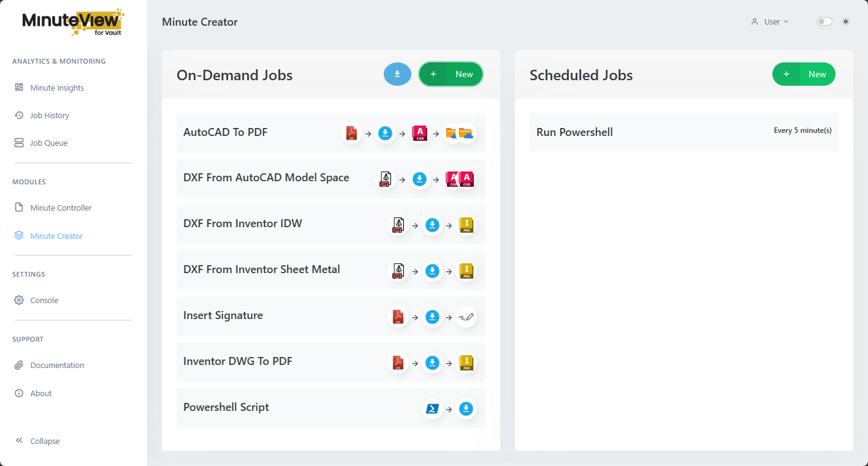Create a new On-Demand Job

point(451,73)
